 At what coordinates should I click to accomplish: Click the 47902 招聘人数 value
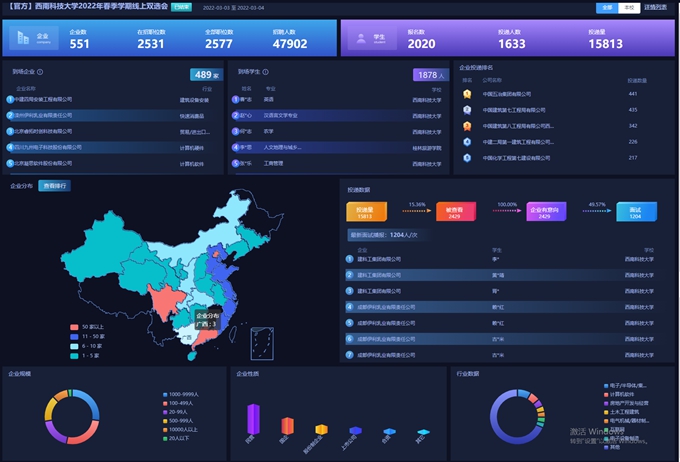tap(290, 44)
